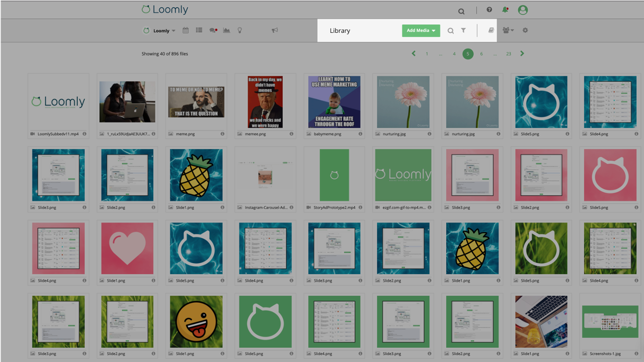Click the file name Screenshots-1.jpg
Viewport: 644px width, 362px height.
(606, 354)
